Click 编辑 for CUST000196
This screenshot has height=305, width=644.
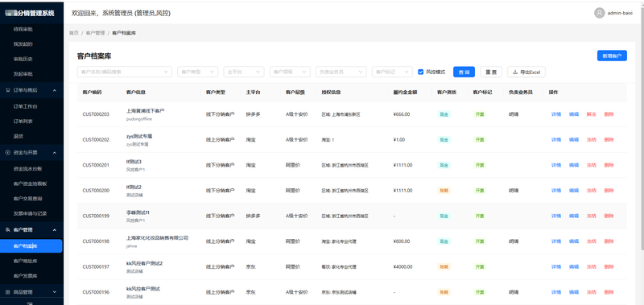pos(574,292)
